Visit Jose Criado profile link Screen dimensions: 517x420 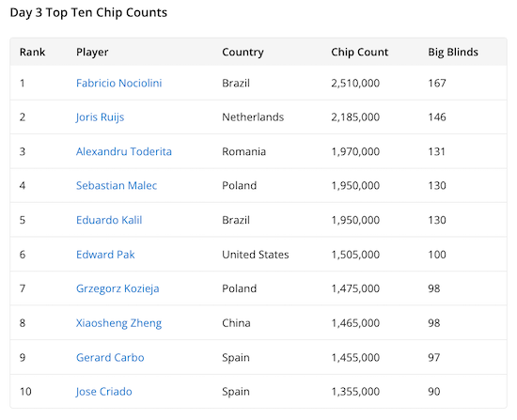[103, 392]
